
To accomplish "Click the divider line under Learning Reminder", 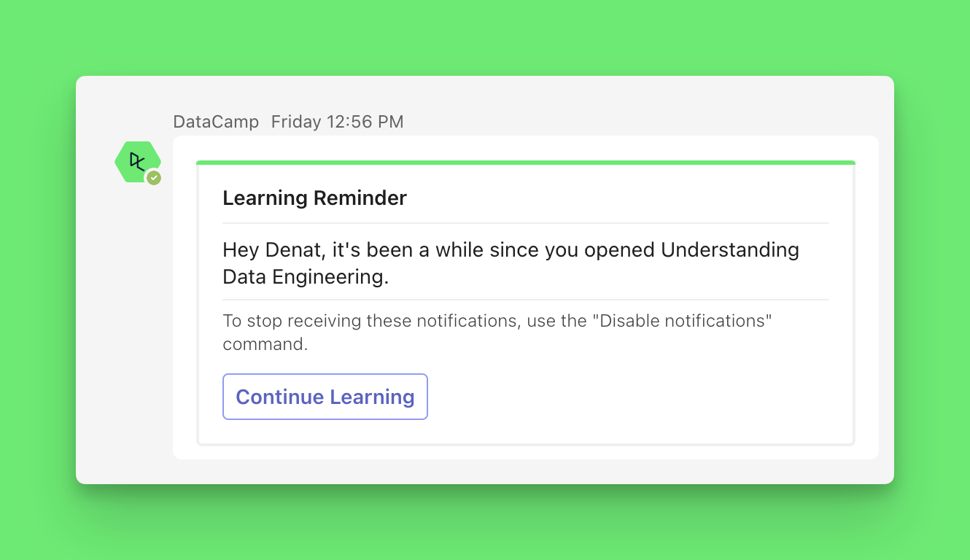I will coord(525,223).
